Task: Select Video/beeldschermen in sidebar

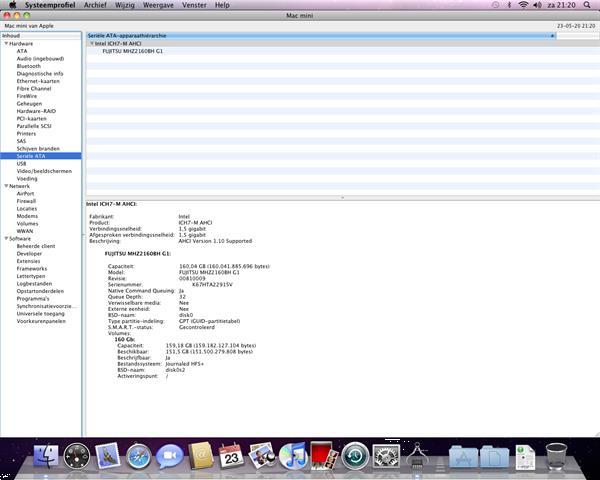Action: point(44,171)
